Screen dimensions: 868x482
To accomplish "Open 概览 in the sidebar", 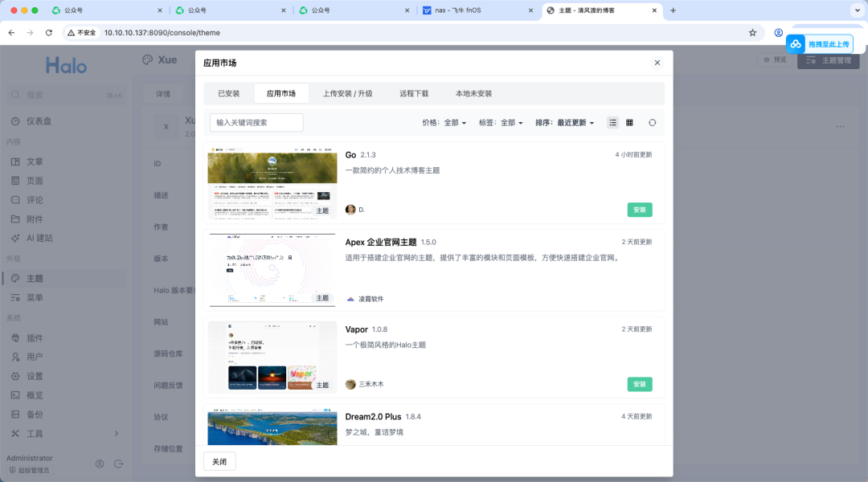I will pyautogui.click(x=65, y=395).
